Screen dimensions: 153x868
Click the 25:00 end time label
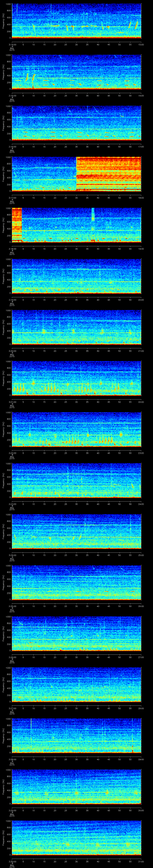[141, 555]
